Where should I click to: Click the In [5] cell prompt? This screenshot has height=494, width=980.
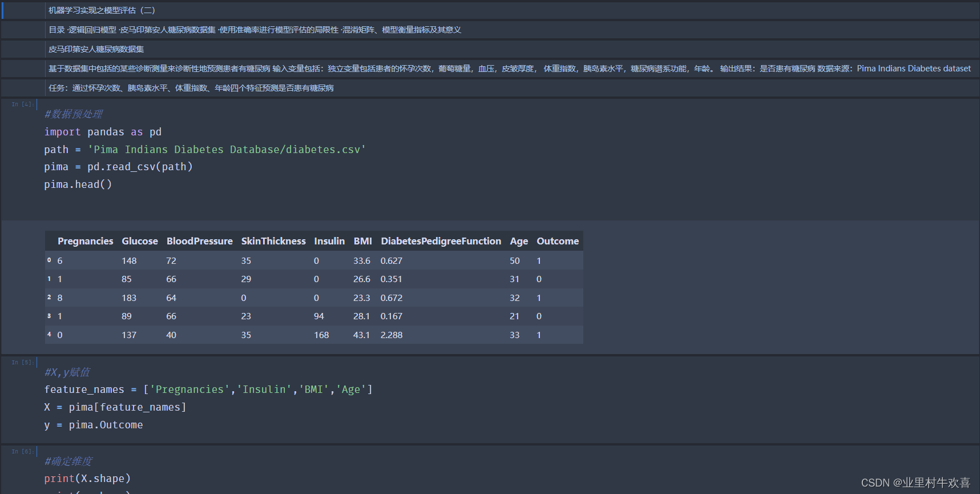[22, 363]
